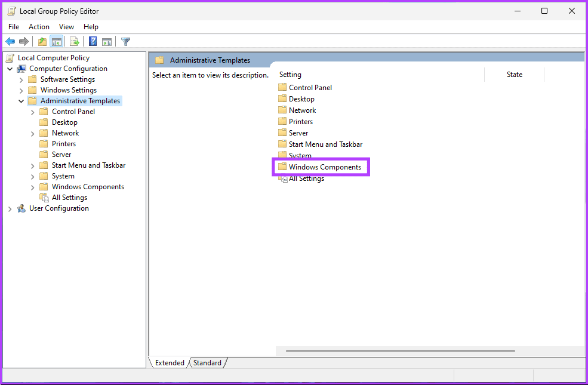Select Windows Settings folder in tree

[69, 90]
